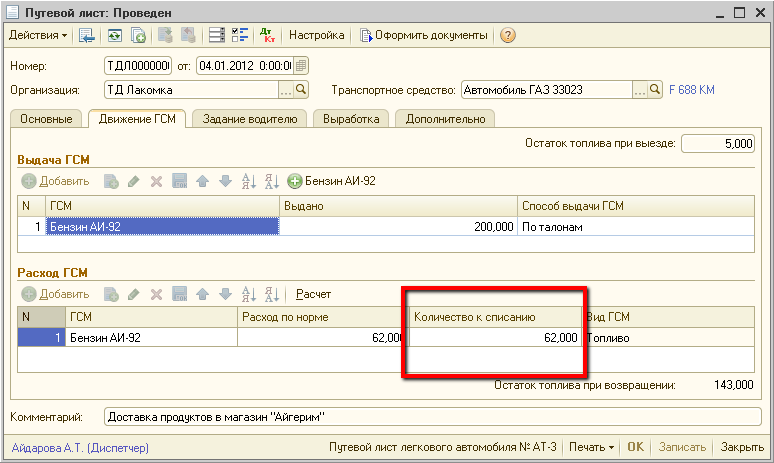774x463 pixels.
Task: Click the help question mark icon
Action: point(508,35)
